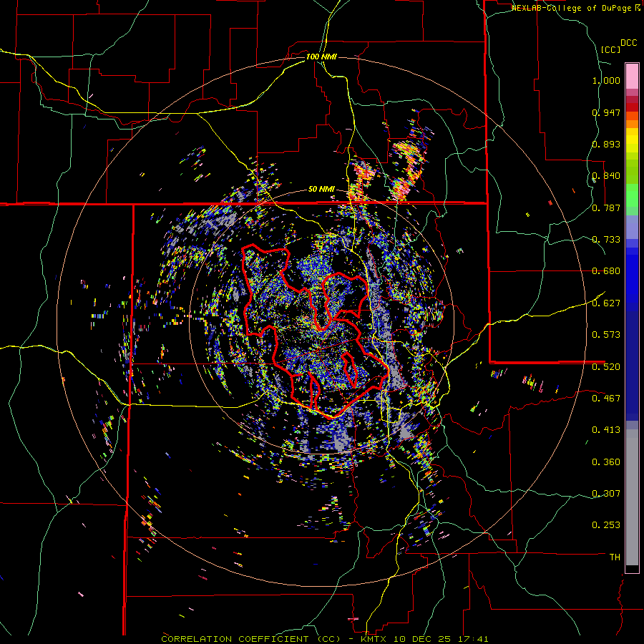Click the DCC label above the color bar
This screenshot has width=644, height=644.
point(628,43)
